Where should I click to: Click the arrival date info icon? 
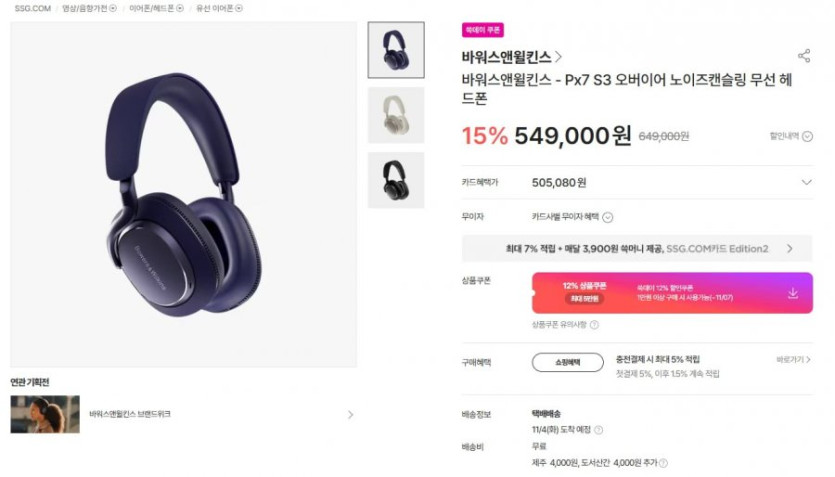(x=599, y=430)
